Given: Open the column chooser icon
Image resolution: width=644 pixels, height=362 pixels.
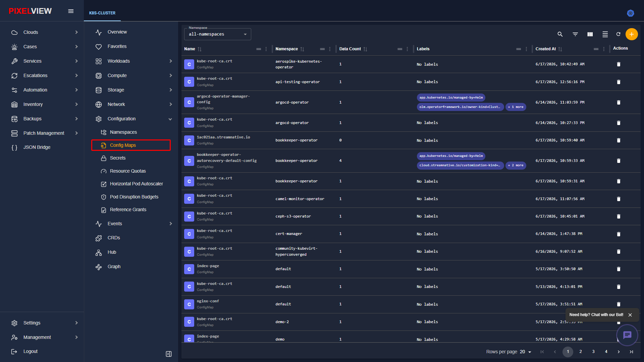Looking at the screenshot, I should click(x=590, y=34).
